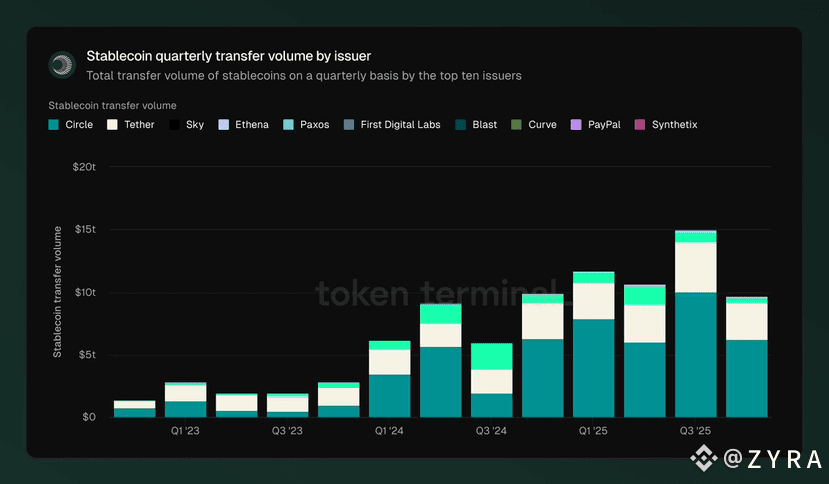Click the Q1 '23 bar's Tether segment
Image resolution: width=829 pixels, height=484 pixels.
pyautogui.click(x=186, y=393)
